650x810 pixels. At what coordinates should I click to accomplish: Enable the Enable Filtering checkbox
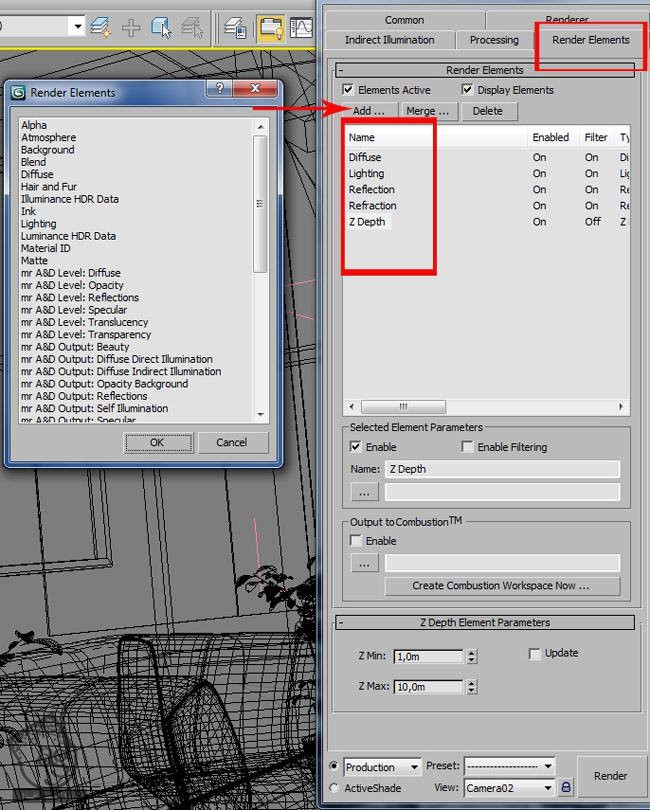(x=467, y=447)
